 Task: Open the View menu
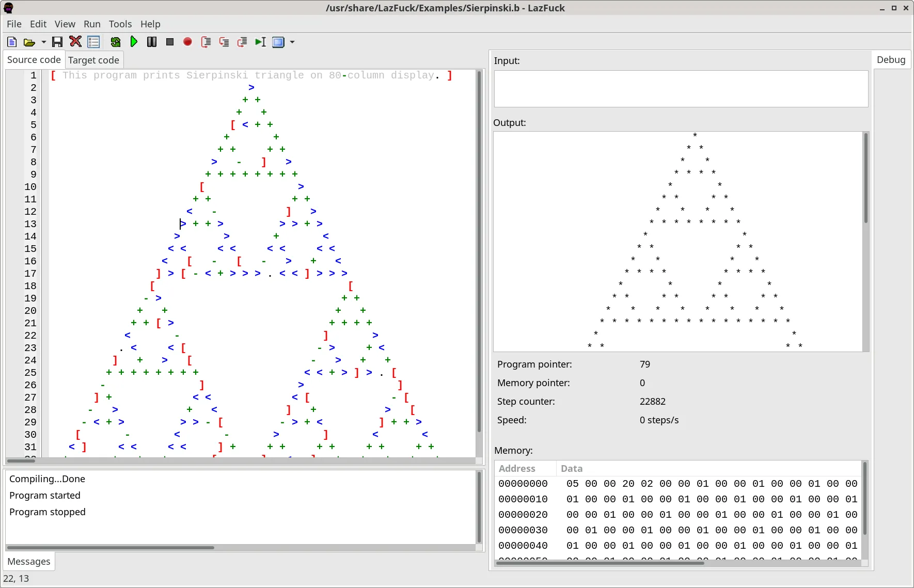coord(65,24)
